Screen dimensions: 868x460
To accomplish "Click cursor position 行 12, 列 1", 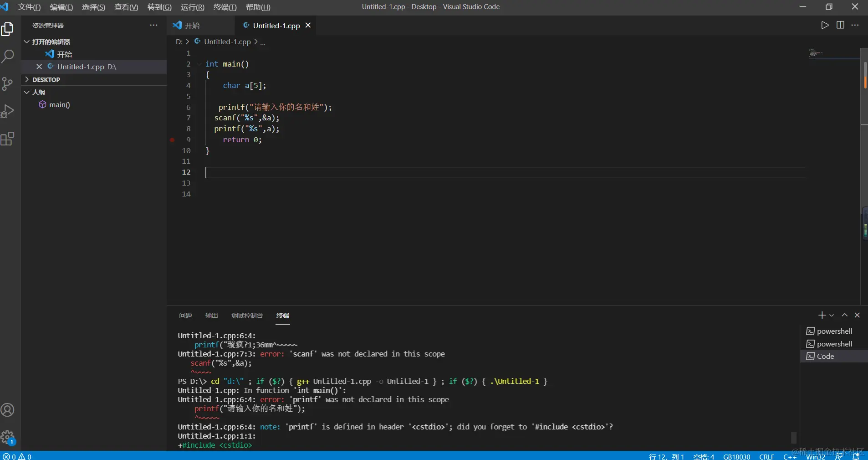I will click(x=666, y=456).
